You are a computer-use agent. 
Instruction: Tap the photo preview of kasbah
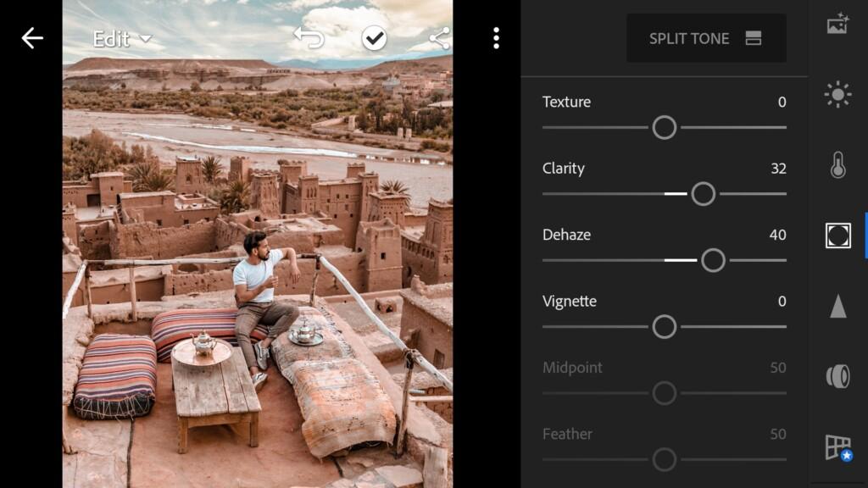point(258,244)
